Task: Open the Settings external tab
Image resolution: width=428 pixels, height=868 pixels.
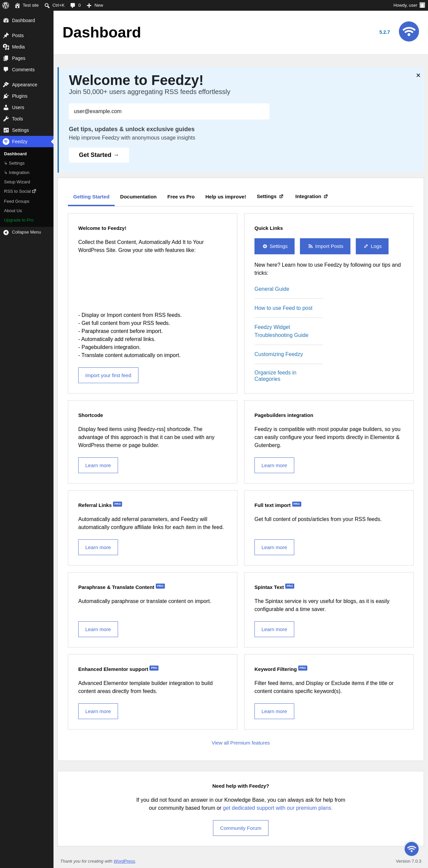Action: point(270,196)
